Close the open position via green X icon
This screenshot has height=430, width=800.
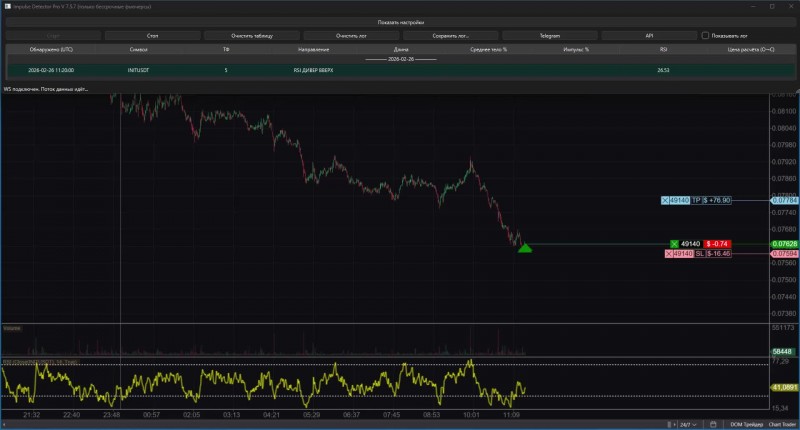click(674, 243)
